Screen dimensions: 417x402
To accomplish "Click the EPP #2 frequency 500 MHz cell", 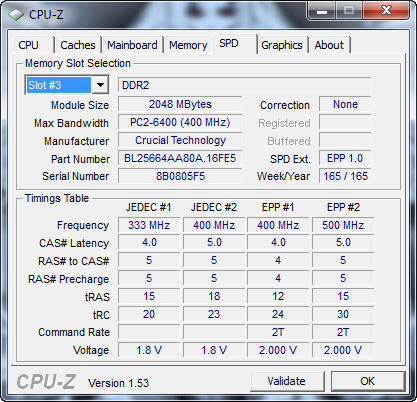I will (343, 225).
